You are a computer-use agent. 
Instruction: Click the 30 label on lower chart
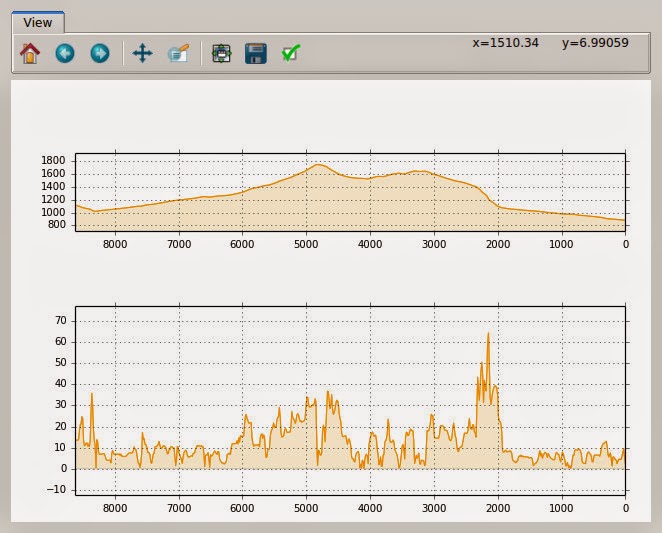(61, 405)
